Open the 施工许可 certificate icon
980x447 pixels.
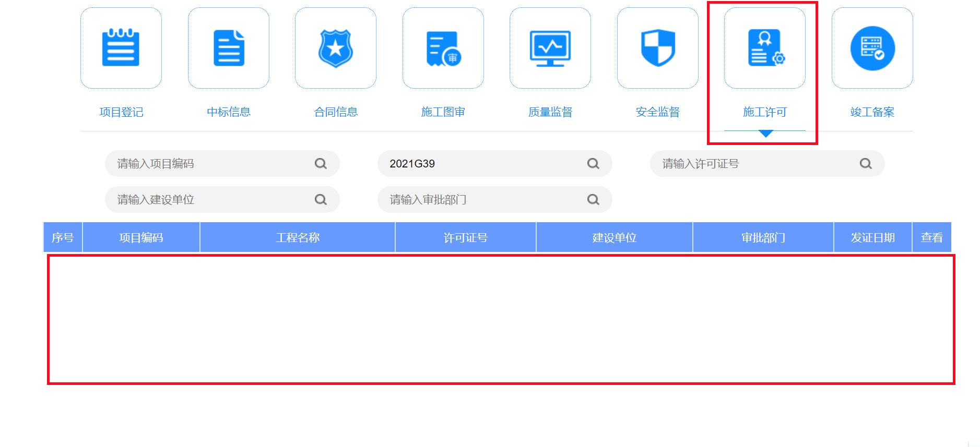tap(765, 48)
